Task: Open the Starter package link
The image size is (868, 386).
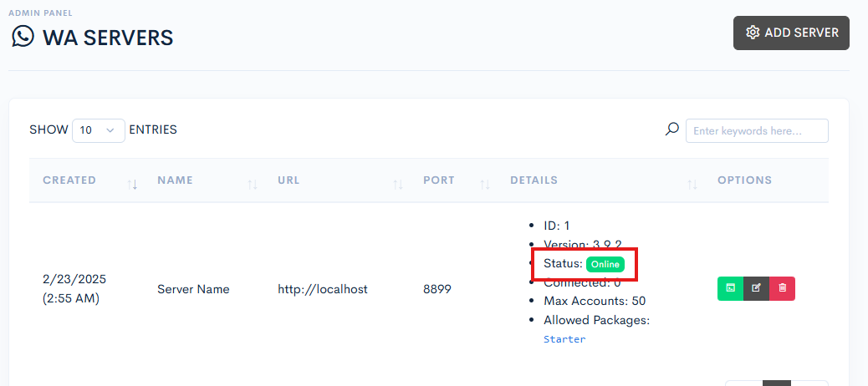Action: [564, 339]
